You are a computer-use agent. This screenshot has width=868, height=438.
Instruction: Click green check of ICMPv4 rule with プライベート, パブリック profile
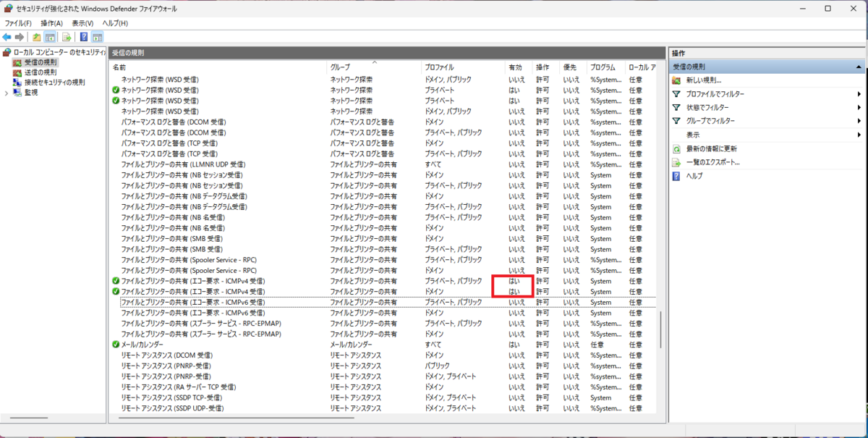click(x=116, y=281)
